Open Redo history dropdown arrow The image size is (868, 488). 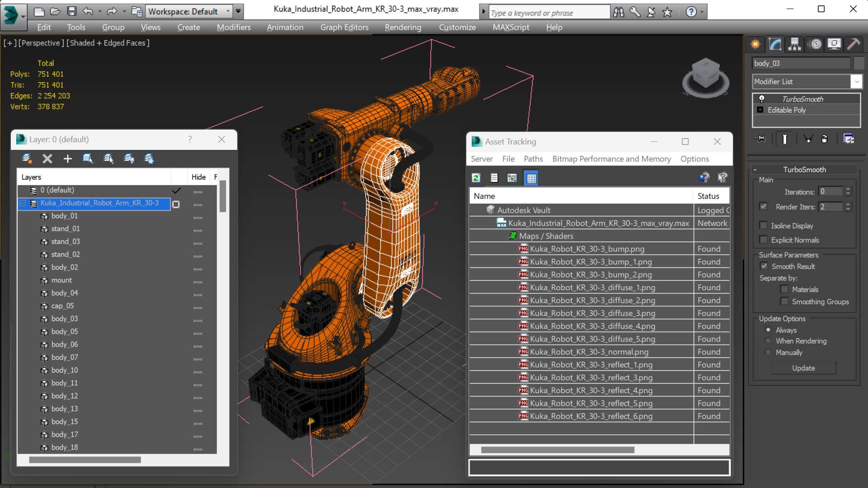[124, 11]
